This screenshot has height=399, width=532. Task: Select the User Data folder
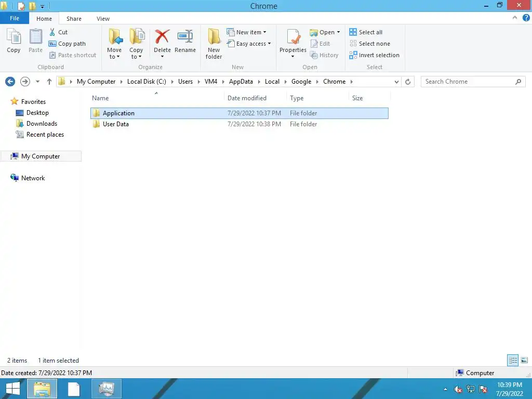[x=239, y=124]
